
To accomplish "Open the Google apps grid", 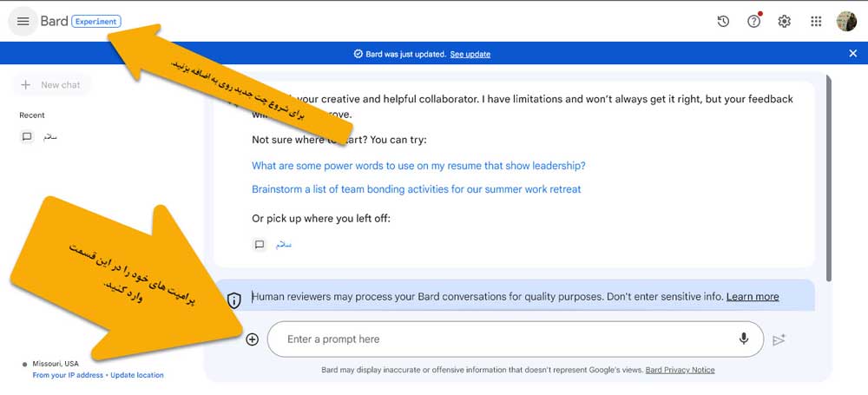I will 815,22.
